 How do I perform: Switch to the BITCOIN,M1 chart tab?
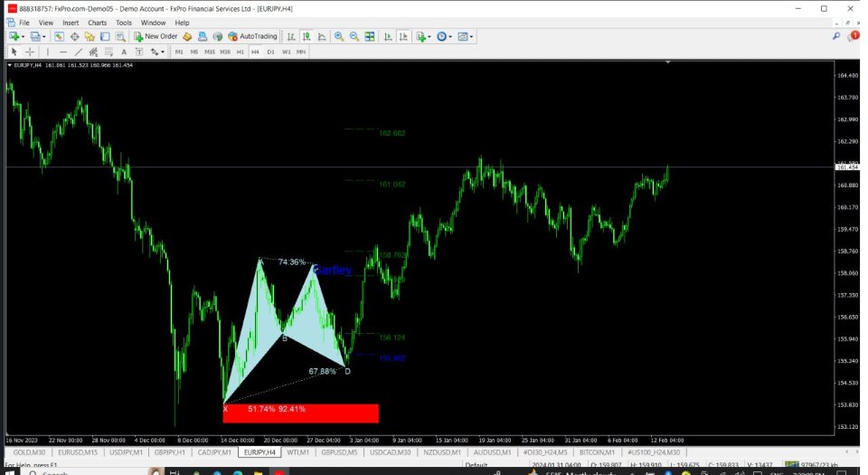597,452
